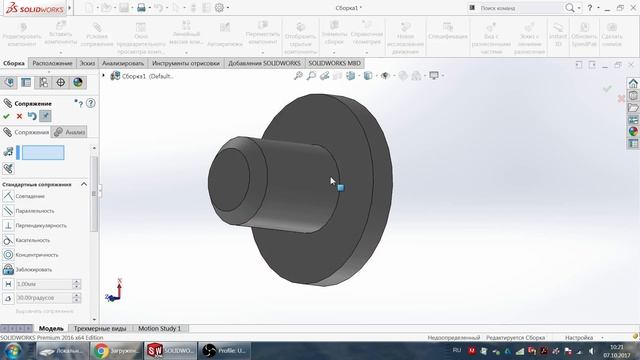The image size is (640, 360).
Task: Switch to the Сопряжения tab
Action: point(26,132)
